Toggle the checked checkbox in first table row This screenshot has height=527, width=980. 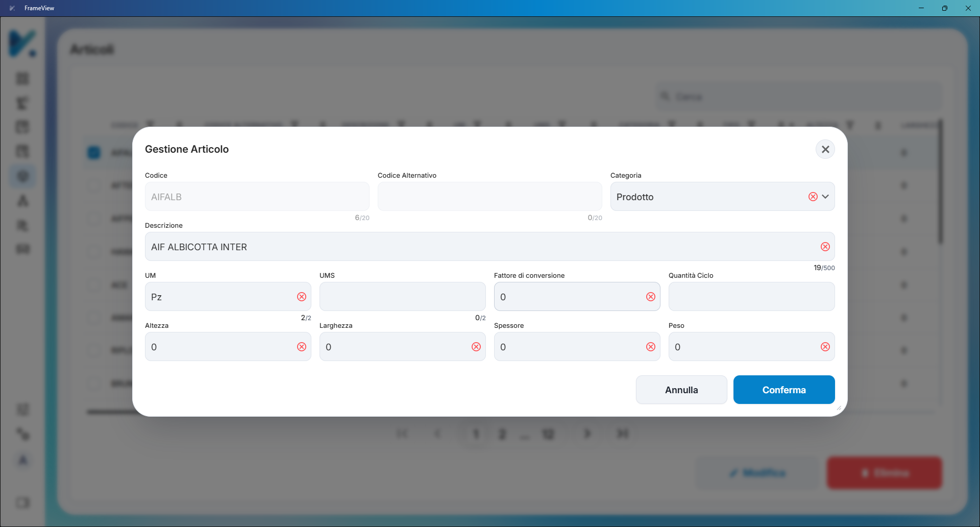(x=94, y=152)
